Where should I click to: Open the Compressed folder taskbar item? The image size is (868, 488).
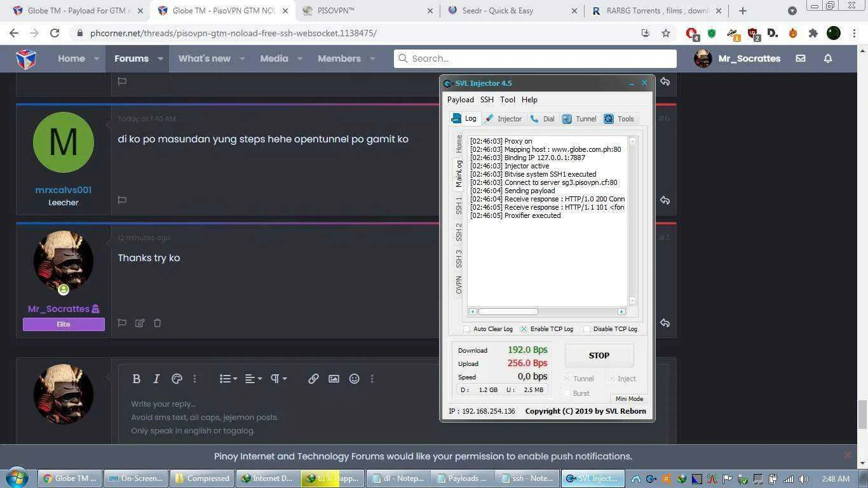click(201, 478)
